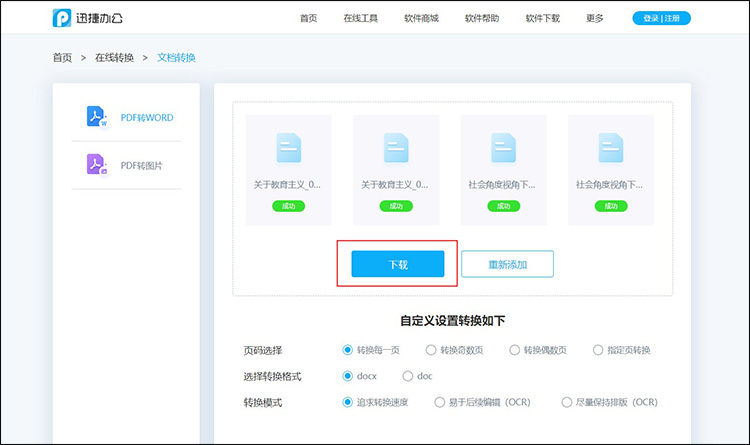Click the PDF转WORD sidebar label
750x445 pixels.
(x=147, y=118)
